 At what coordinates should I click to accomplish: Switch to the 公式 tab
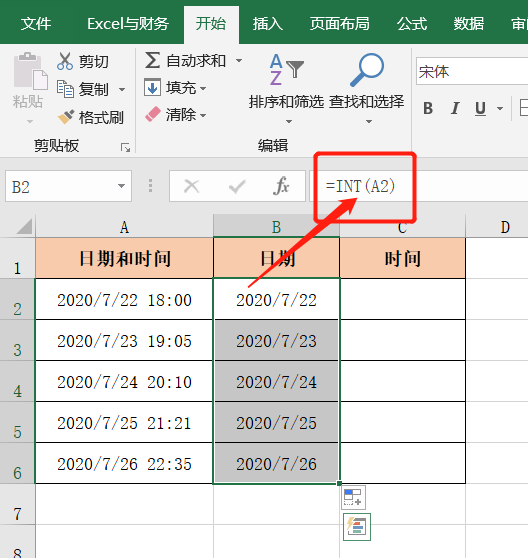click(412, 24)
